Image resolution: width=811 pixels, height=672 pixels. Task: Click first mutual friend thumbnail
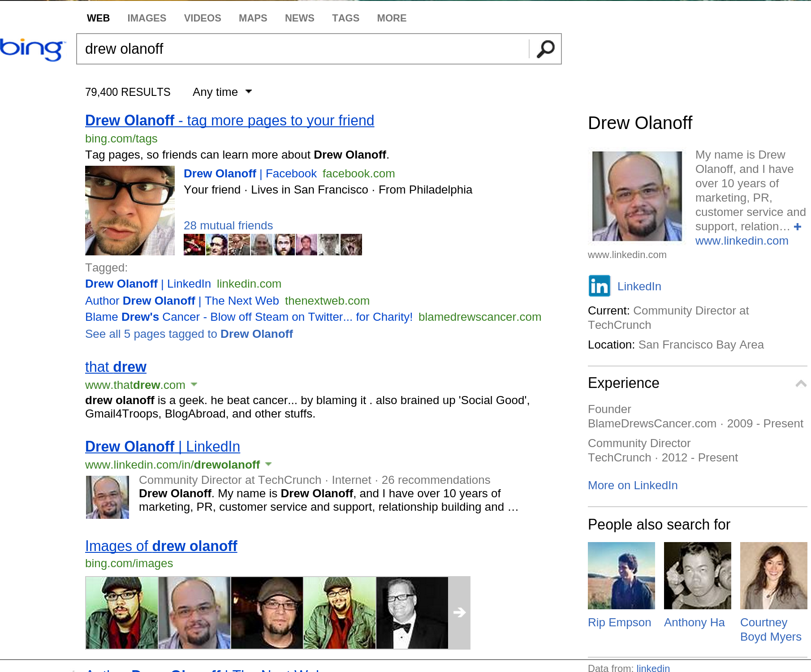pos(194,245)
